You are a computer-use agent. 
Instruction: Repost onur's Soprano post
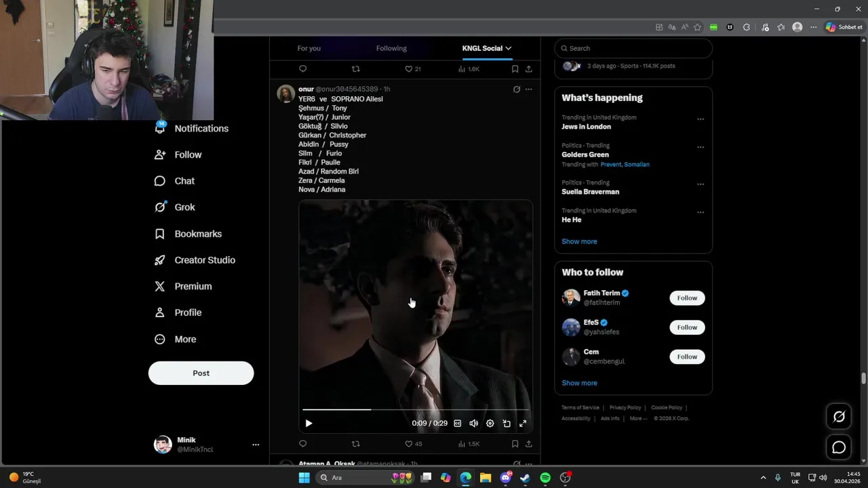[355, 444]
